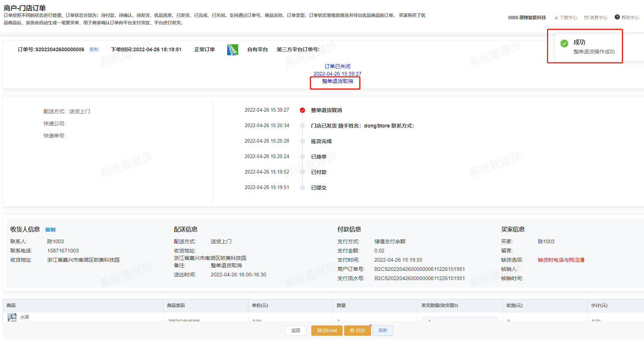This screenshot has height=342, width=644.
Task: Copy the order number with 复制
Action: coord(94,49)
